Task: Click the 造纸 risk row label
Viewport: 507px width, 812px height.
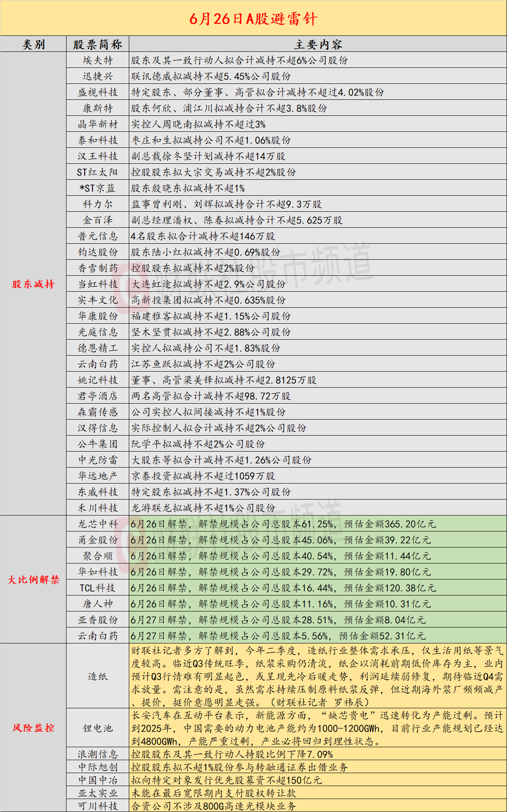Action: (x=98, y=676)
